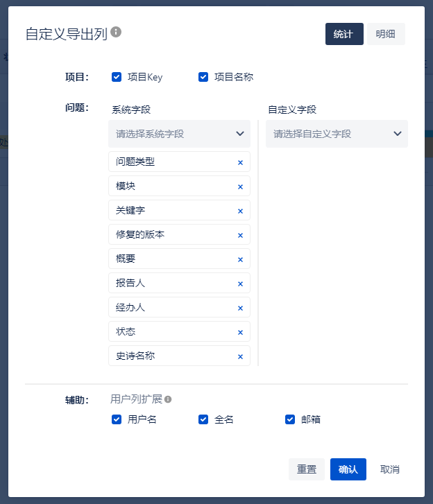Click the 重置 button
This screenshot has height=504, width=433.
307,469
